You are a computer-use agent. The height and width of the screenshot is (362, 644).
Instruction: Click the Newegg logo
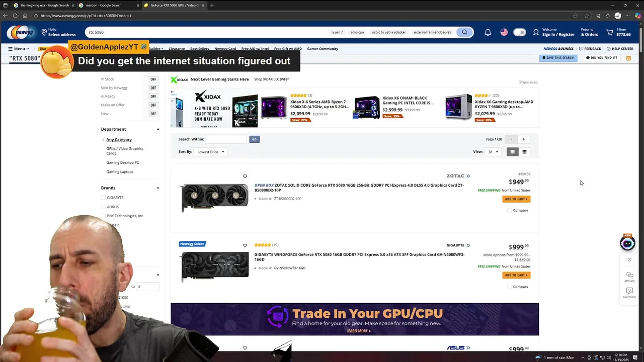pos(21,32)
